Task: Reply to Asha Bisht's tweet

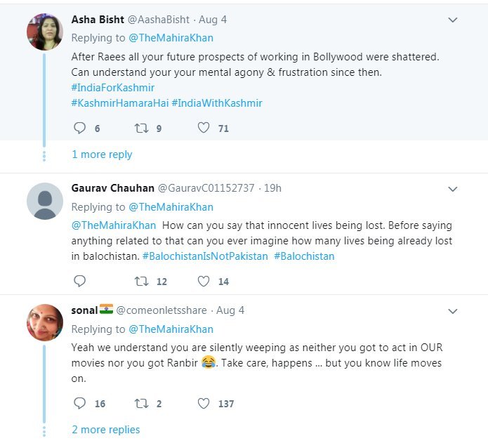Action: click(79, 128)
